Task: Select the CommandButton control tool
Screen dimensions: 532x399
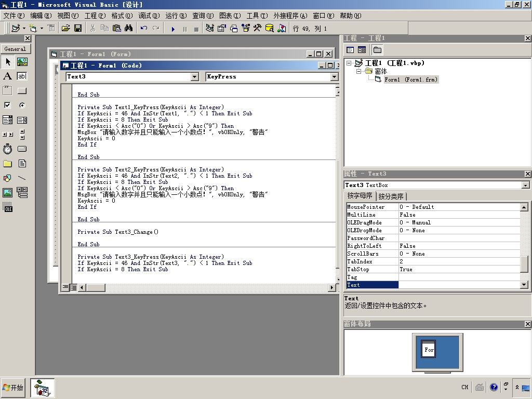Action: click(x=22, y=90)
